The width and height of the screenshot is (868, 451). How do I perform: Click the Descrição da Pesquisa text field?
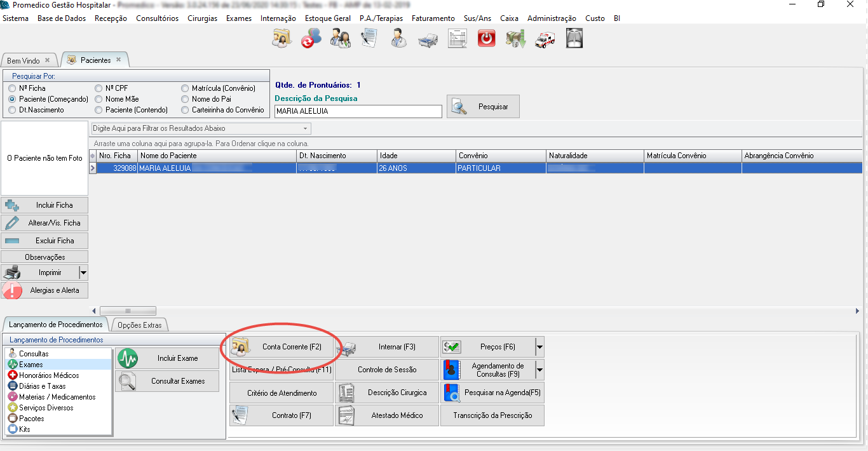pyautogui.click(x=358, y=111)
